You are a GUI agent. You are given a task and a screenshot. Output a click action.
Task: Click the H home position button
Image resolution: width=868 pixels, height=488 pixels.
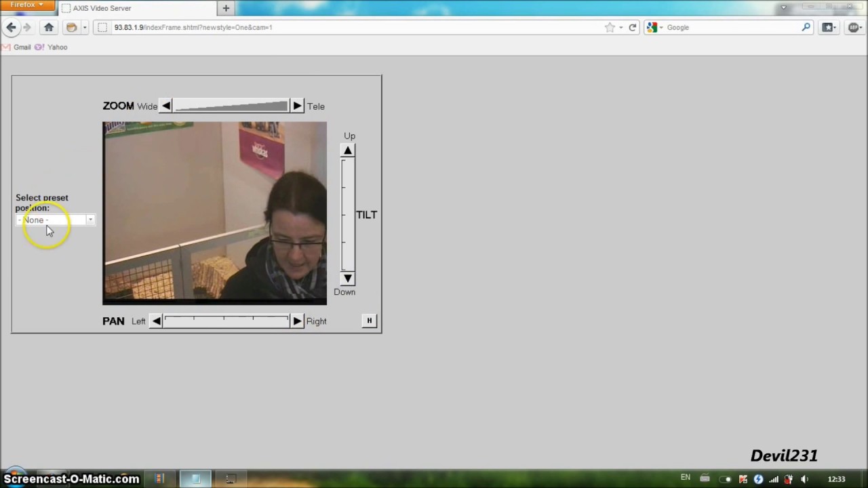(x=369, y=321)
